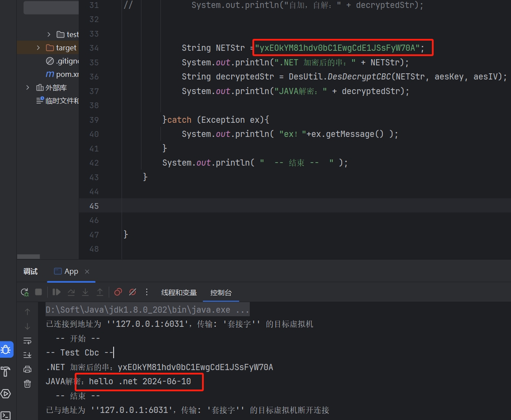Screen dimensions: 511x420
Task: Open View Breakpoints red circles icon
Action: pyautogui.click(x=118, y=292)
